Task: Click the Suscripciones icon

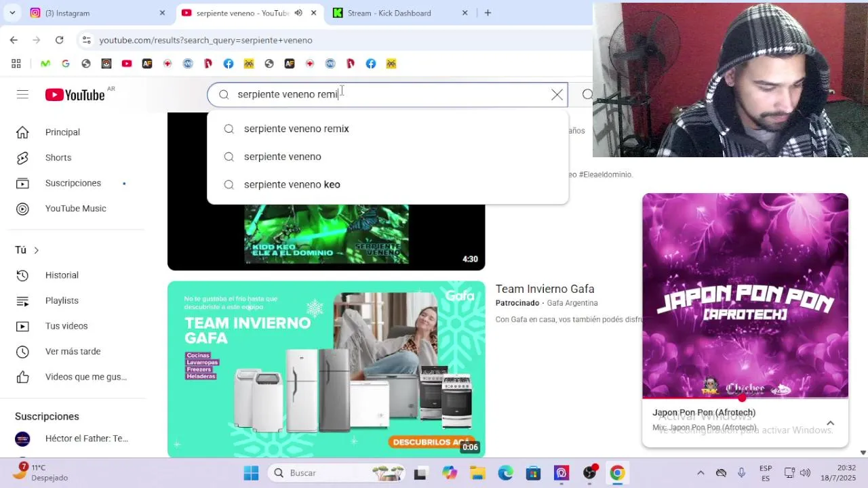Action: click(22, 183)
